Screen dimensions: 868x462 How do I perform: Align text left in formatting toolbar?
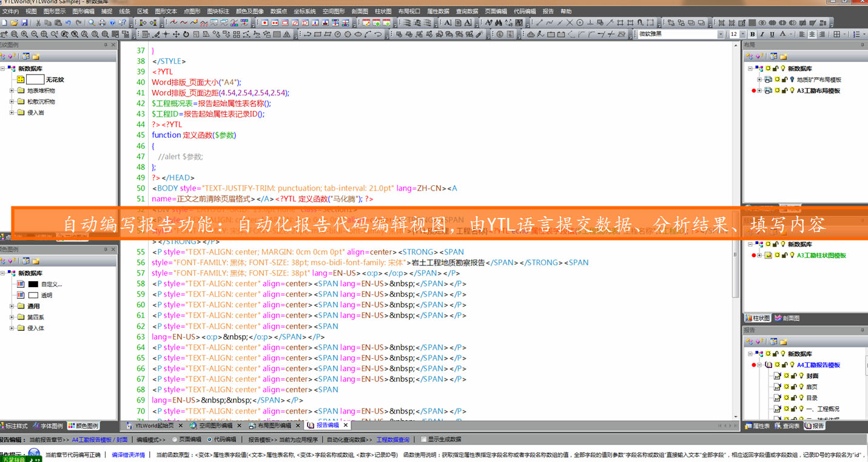801,34
